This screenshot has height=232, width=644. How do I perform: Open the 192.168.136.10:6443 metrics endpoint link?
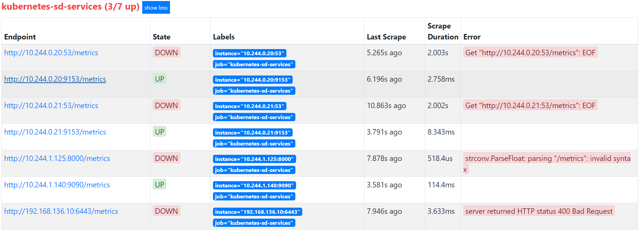tap(61, 211)
